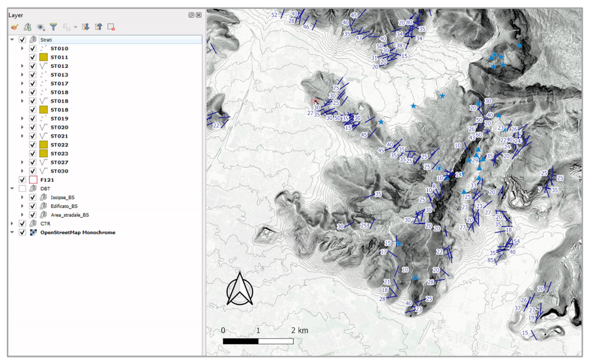This screenshot has width=590, height=364.
Task: Open the filter by expression dropdown arrow
Action: (x=75, y=27)
